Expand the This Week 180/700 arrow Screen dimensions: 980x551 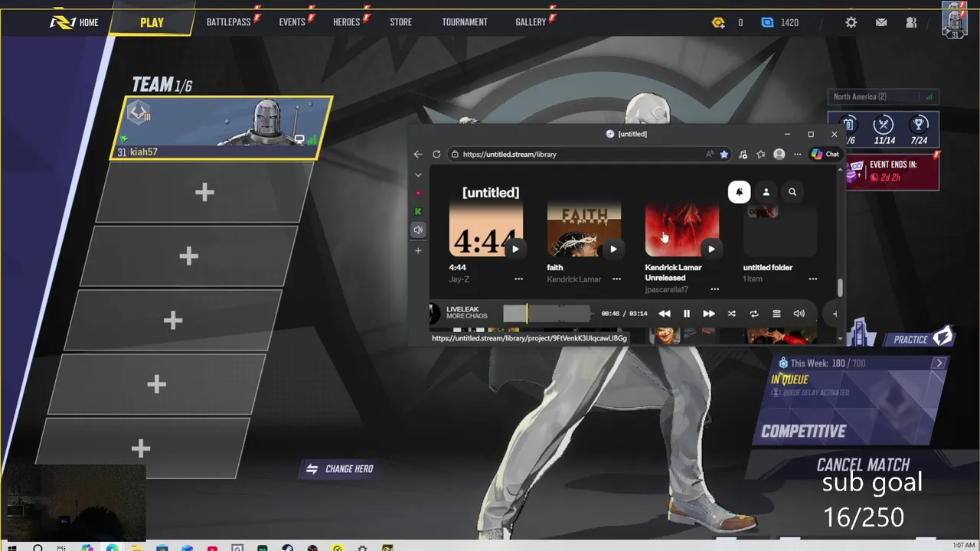click(x=939, y=363)
